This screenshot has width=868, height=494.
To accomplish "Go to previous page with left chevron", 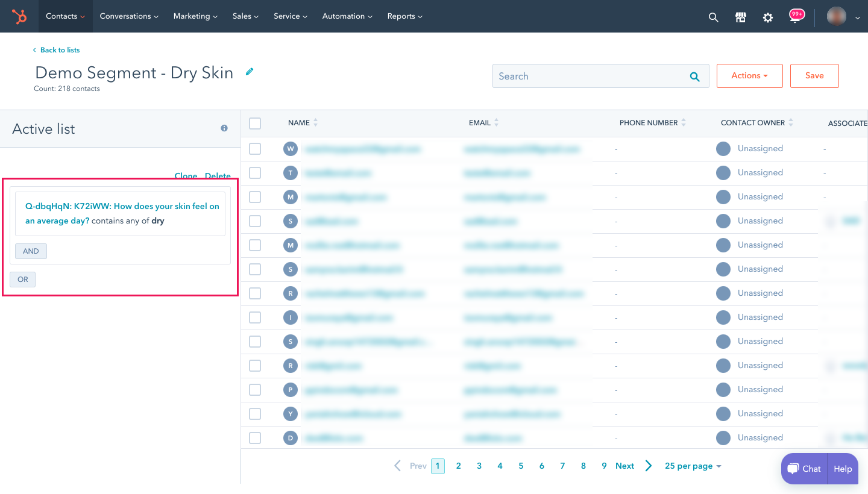I will pyautogui.click(x=397, y=466).
